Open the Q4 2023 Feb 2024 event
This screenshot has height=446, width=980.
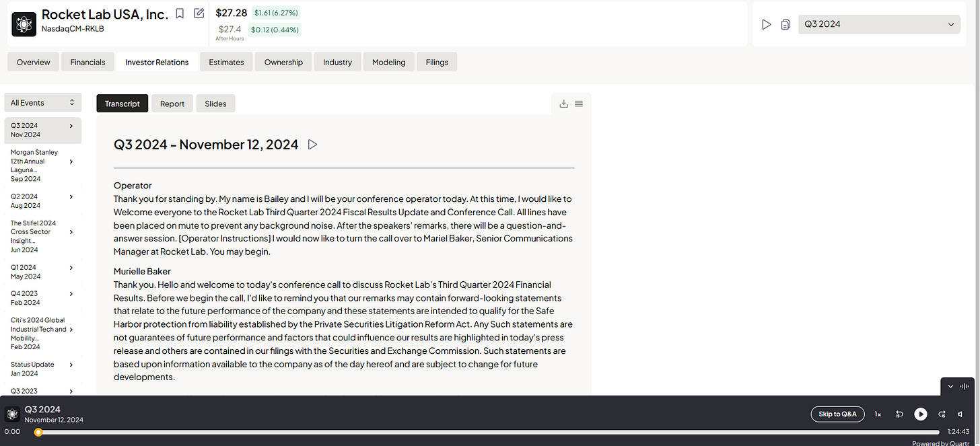click(x=42, y=298)
